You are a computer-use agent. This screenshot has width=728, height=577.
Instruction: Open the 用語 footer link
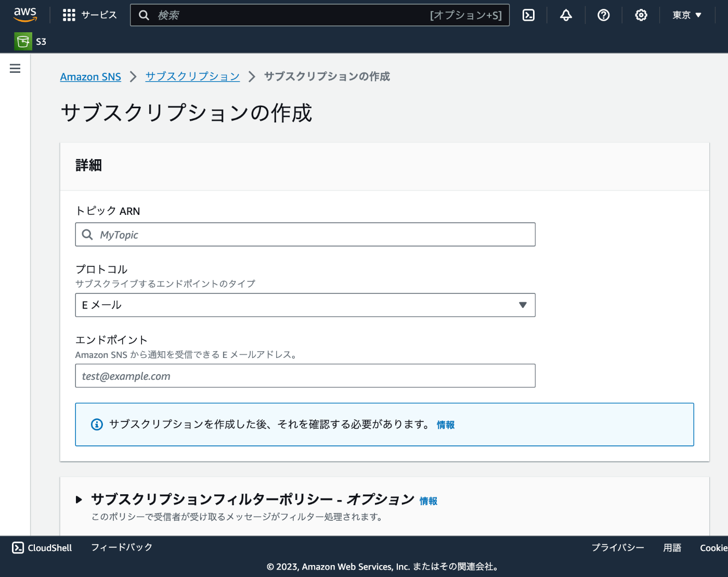pyautogui.click(x=672, y=547)
